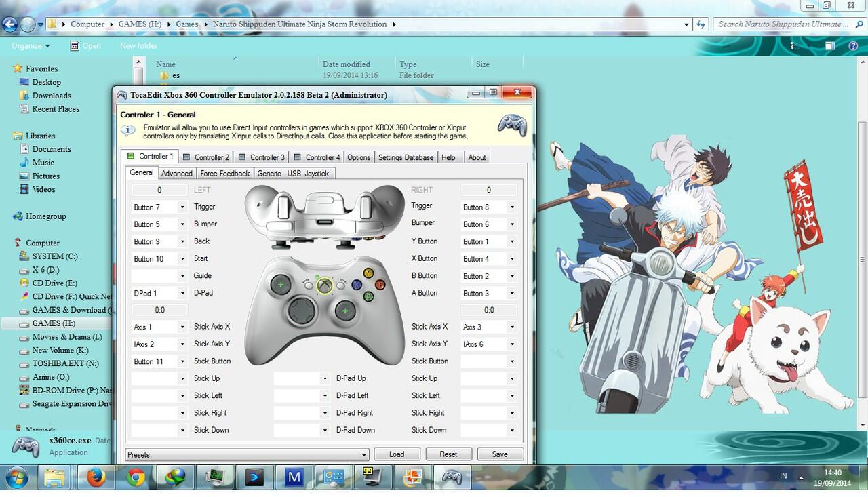
Task: Select GAMES (H:) drive in the navigation pane
Action: (x=54, y=323)
